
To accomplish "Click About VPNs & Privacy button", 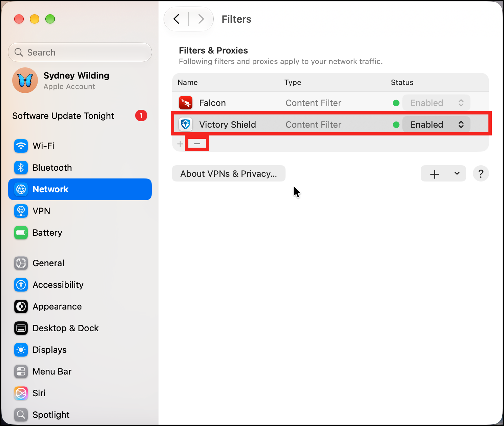I will (229, 174).
